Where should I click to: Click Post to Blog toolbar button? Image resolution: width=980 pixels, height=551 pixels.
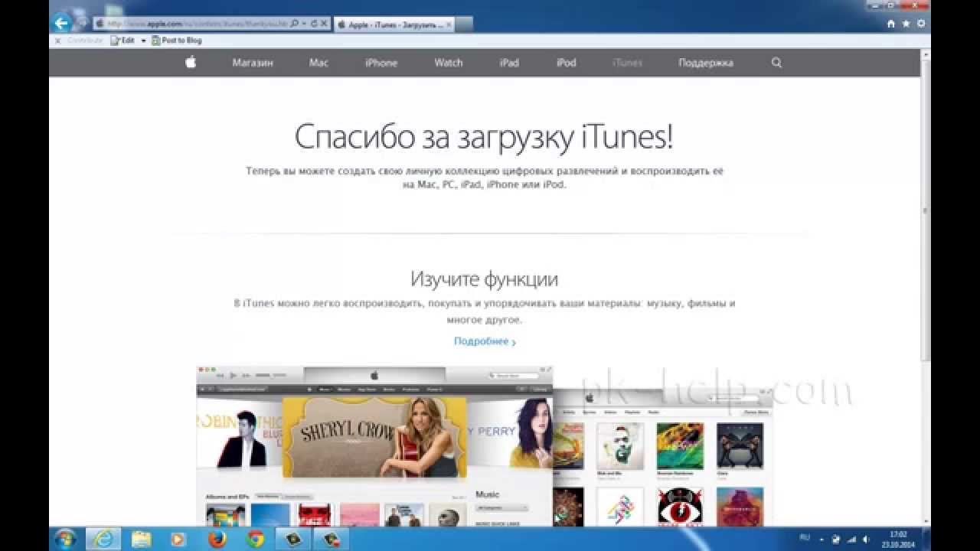[177, 41]
